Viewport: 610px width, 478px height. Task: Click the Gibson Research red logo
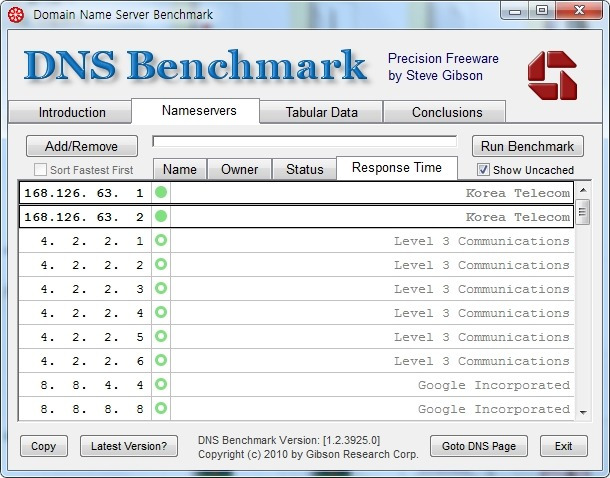(x=552, y=75)
